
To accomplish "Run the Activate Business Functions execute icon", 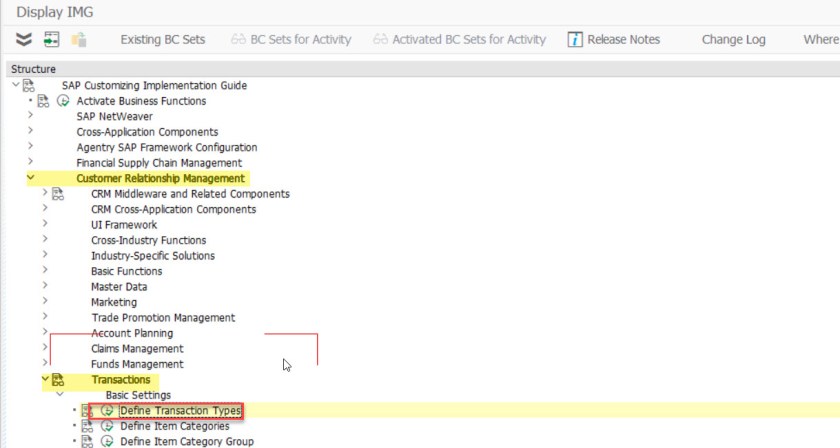I will click(63, 101).
